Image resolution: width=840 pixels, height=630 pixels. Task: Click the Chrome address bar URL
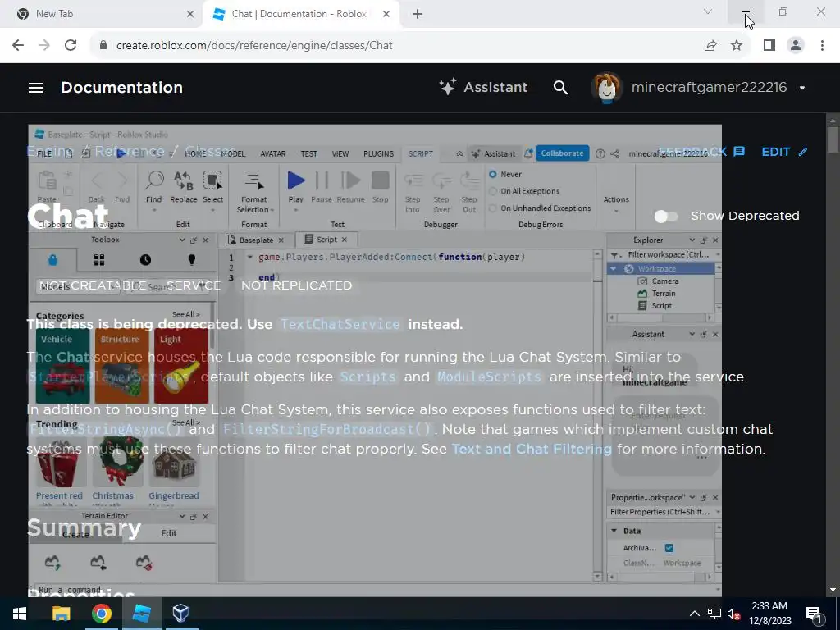[x=254, y=46]
